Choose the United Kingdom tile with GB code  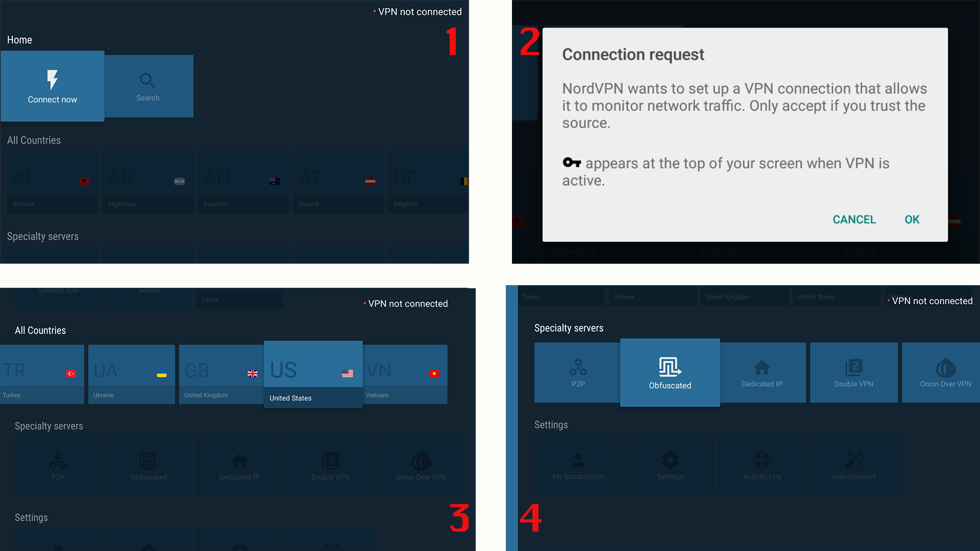[222, 374]
